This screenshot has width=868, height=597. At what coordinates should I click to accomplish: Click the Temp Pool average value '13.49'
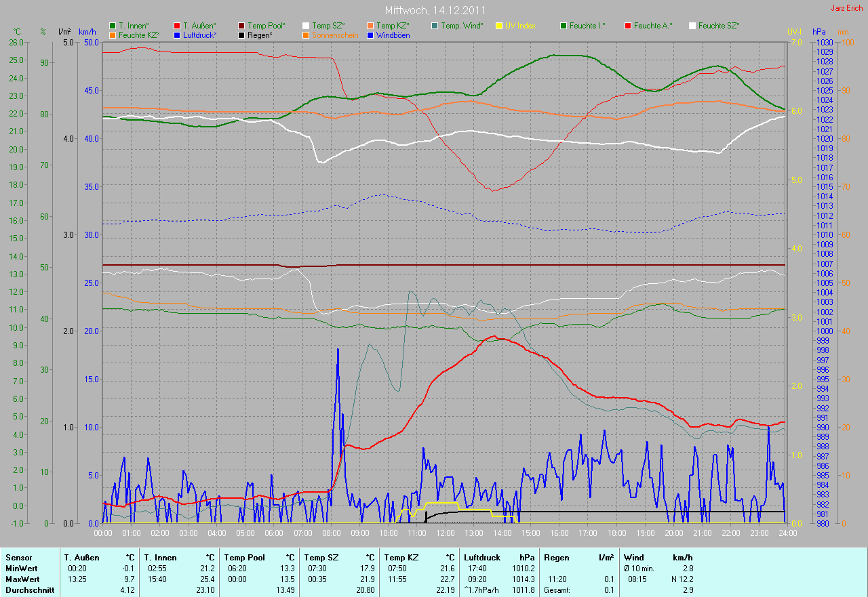click(285, 590)
